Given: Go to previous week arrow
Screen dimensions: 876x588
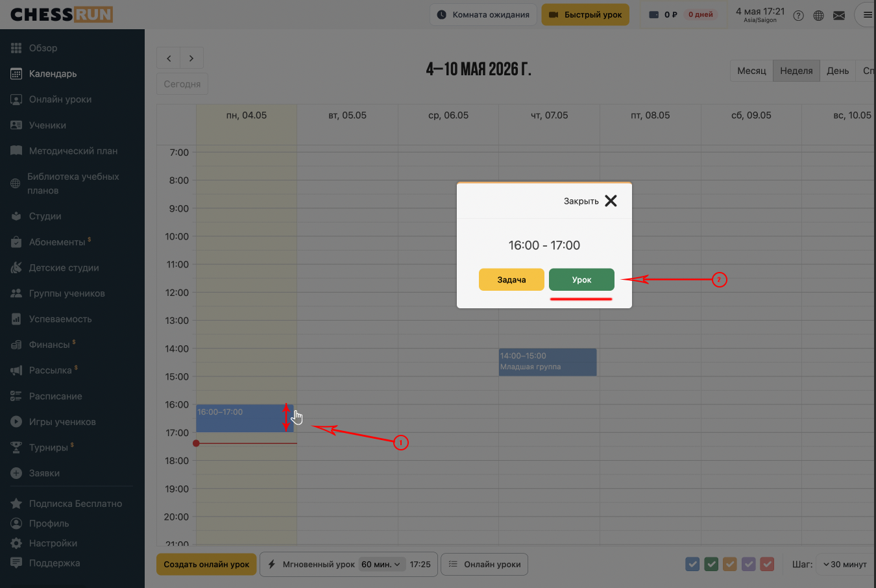Looking at the screenshot, I should (x=169, y=58).
